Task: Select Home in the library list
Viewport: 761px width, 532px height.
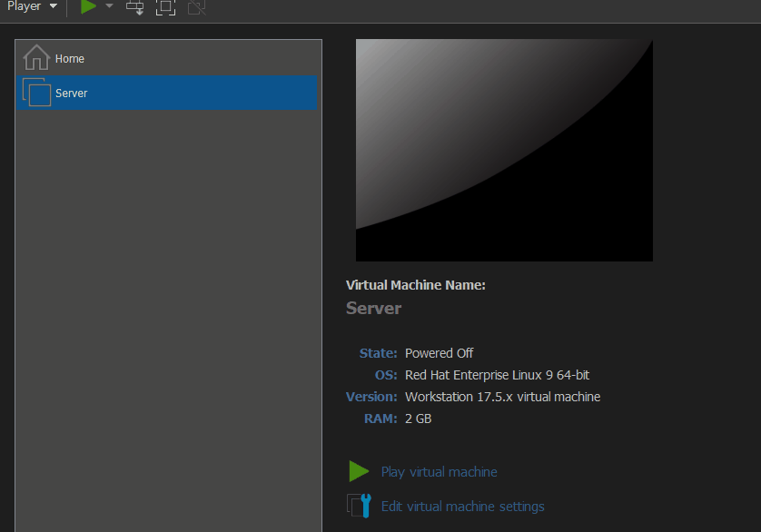Action: point(166,58)
